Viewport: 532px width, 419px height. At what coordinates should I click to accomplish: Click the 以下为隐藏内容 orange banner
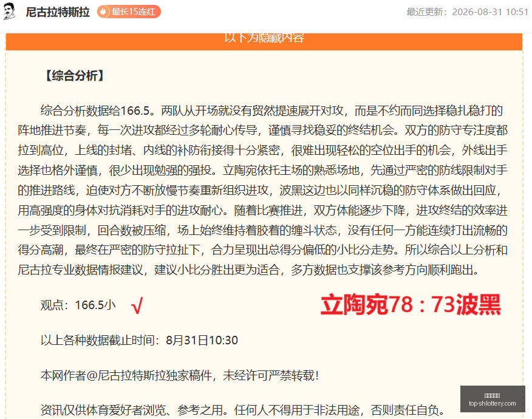pyautogui.click(x=264, y=41)
